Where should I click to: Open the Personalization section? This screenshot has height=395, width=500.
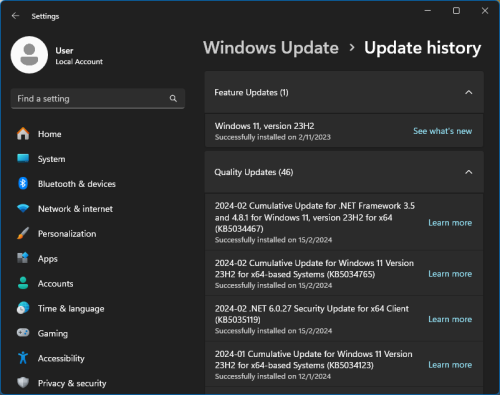[67, 234]
